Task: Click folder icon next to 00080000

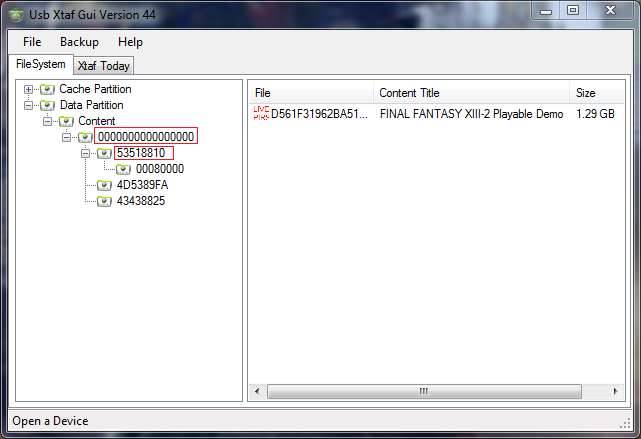Action: click(123, 169)
